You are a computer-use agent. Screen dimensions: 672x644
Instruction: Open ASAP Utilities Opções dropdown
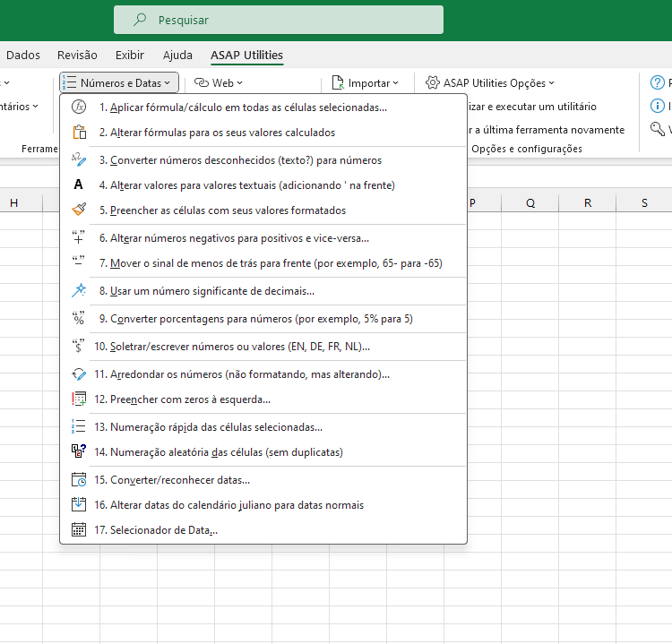490,82
